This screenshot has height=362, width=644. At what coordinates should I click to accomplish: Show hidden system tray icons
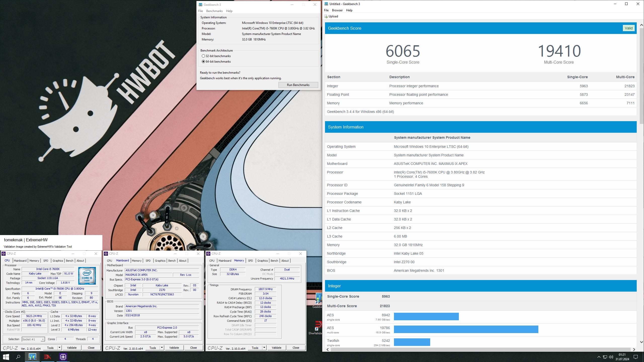click(x=599, y=357)
